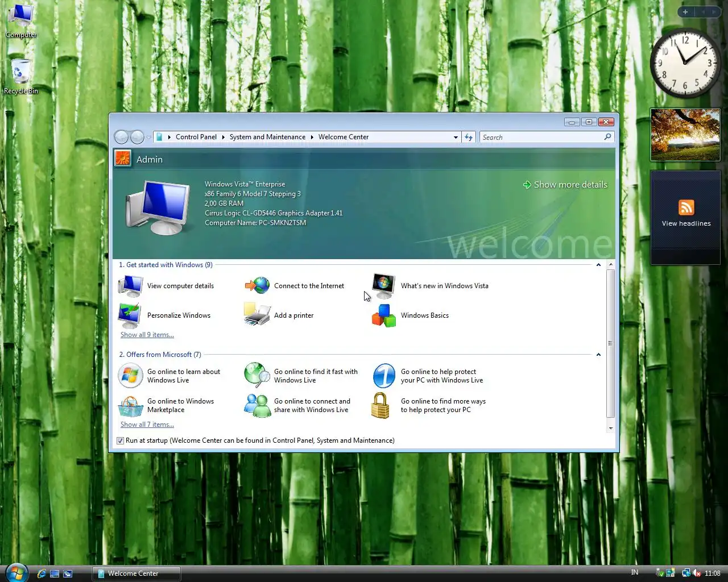Image resolution: width=728 pixels, height=582 pixels.
Task: Open the Windows Basics colored cubes icon
Action: pyautogui.click(x=384, y=315)
